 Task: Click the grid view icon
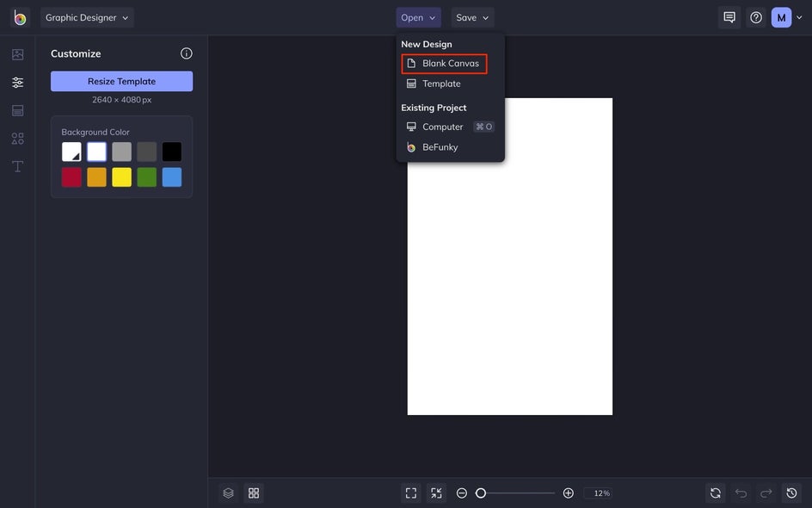[x=254, y=493]
